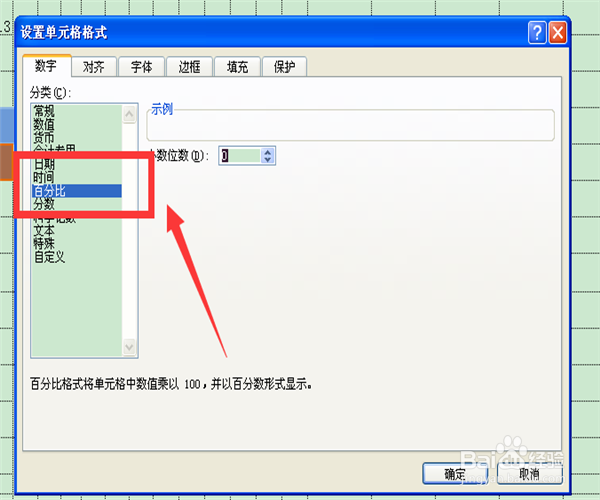Click the 小数位数 input field
The height and width of the screenshot is (500, 600).
click(240, 156)
